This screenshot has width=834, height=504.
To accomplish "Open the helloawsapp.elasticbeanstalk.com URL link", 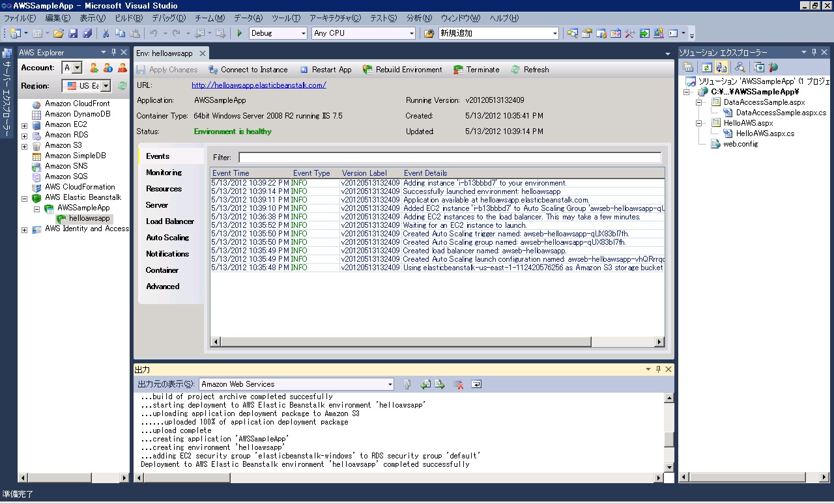I will [259, 85].
